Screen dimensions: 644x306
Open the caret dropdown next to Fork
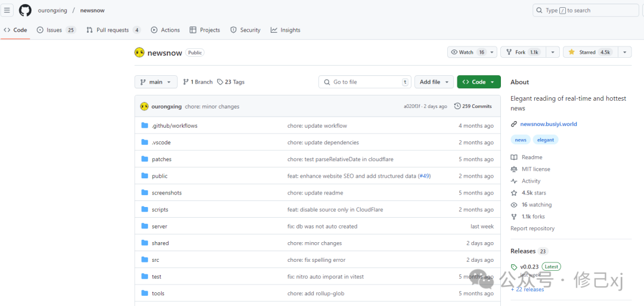[x=553, y=52]
